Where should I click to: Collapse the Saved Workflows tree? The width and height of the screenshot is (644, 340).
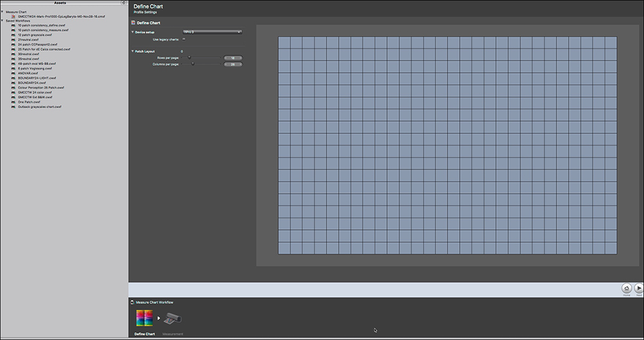pyautogui.click(x=3, y=21)
